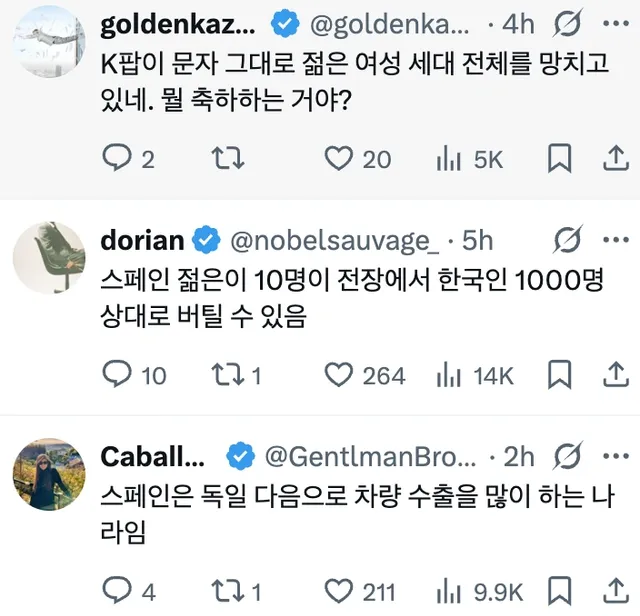Like goldenkaz's tweet with 20 likes
This screenshot has width=640, height=616.
pyautogui.click(x=340, y=158)
